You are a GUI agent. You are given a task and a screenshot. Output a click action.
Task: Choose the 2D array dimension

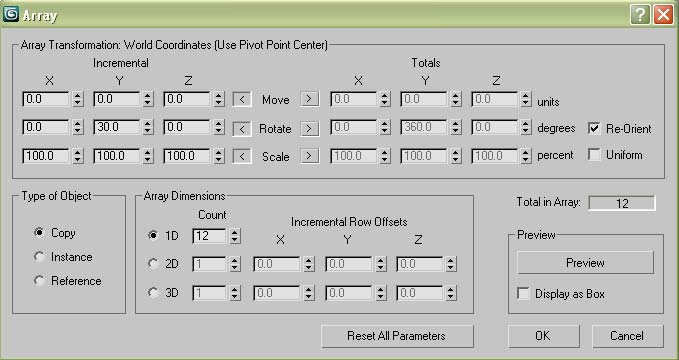point(153,264)
